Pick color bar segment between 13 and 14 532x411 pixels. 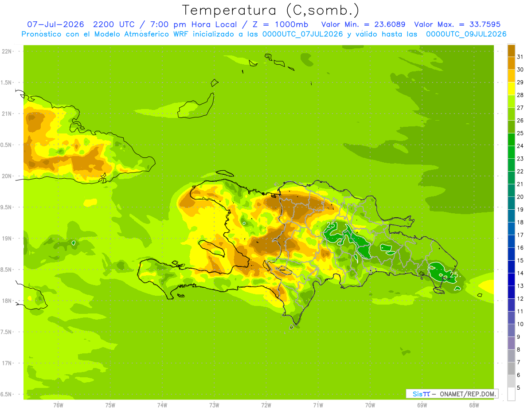[x=511, y=279]
